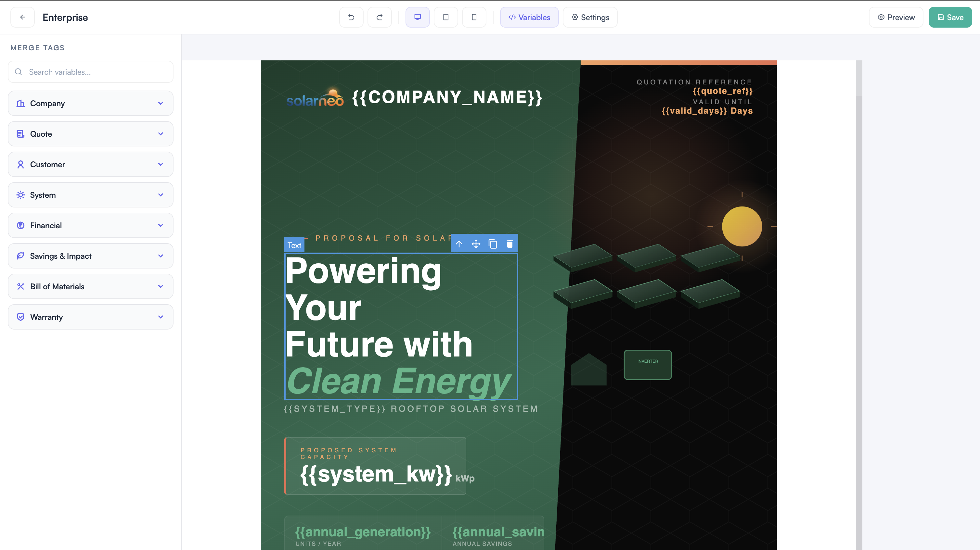Expand the Customer merge tags

(x=91, y=164)
